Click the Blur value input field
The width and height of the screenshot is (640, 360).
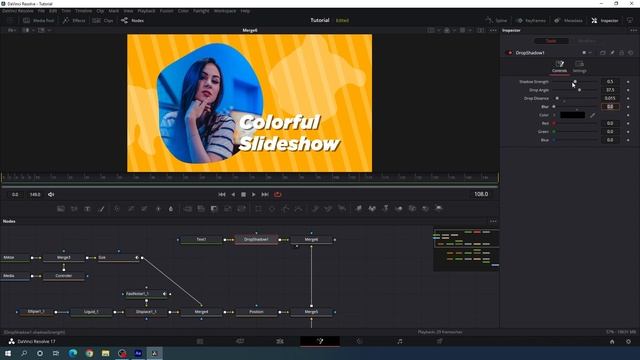[610, 107]
